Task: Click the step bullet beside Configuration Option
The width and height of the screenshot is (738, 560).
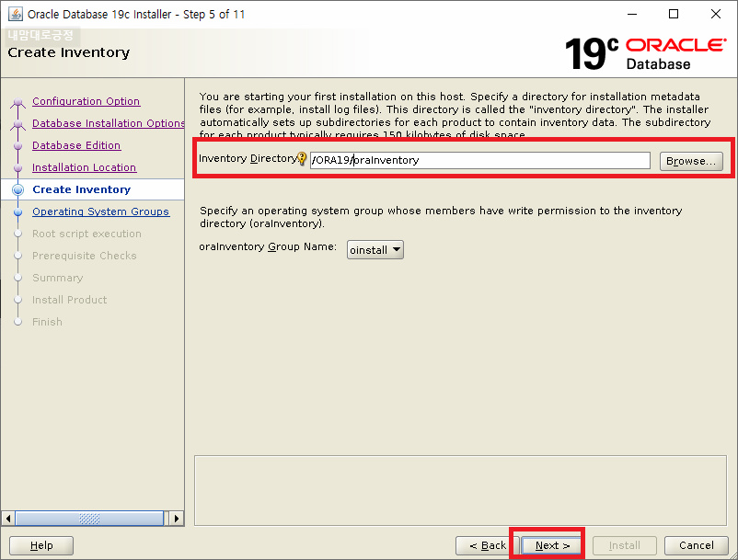Action: (17, 101)
